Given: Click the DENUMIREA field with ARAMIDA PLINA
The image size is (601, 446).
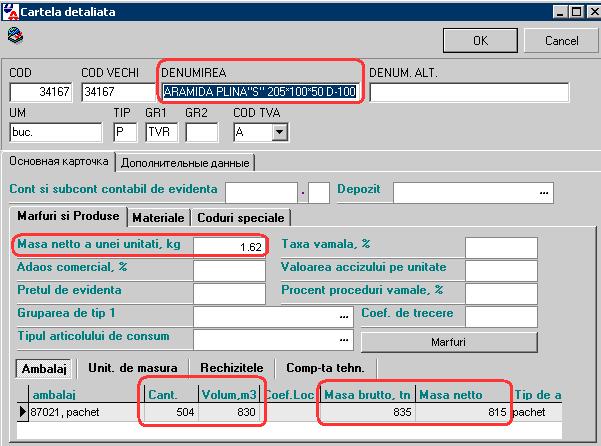Looking at the screenshot, I should point(259,92).
